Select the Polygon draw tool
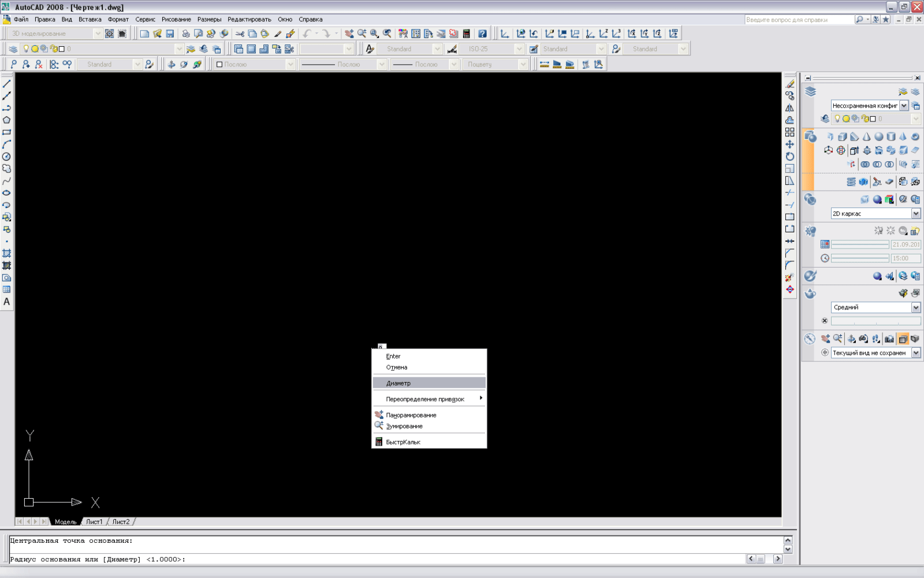This screenshot has height=578, width=924. pyautogui.click(x=6, y=120)
